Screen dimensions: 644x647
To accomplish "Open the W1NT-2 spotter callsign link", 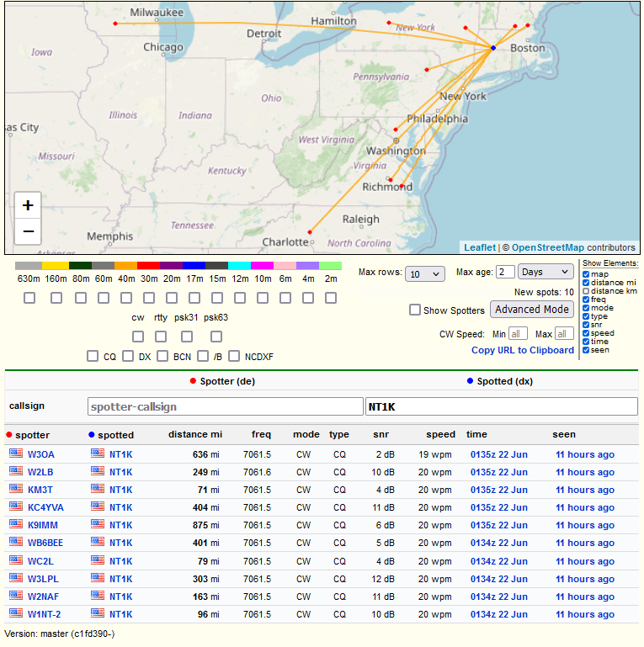I will coord(44,614).
